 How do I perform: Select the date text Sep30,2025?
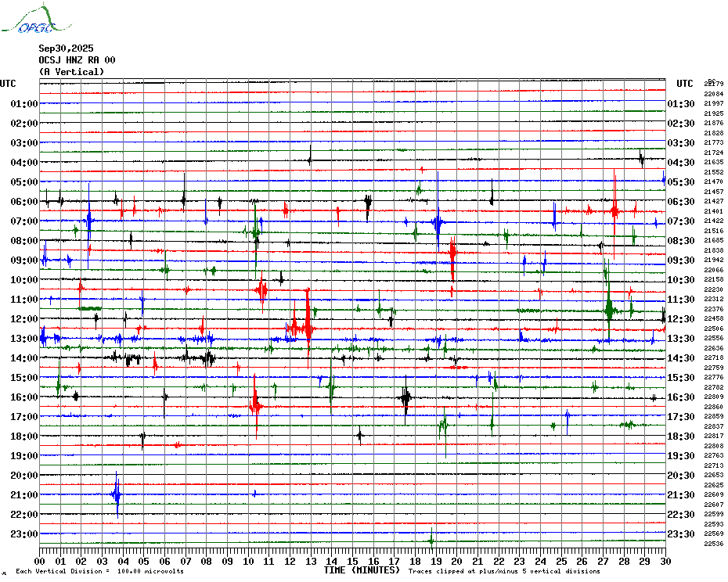[x=66, y=48]
